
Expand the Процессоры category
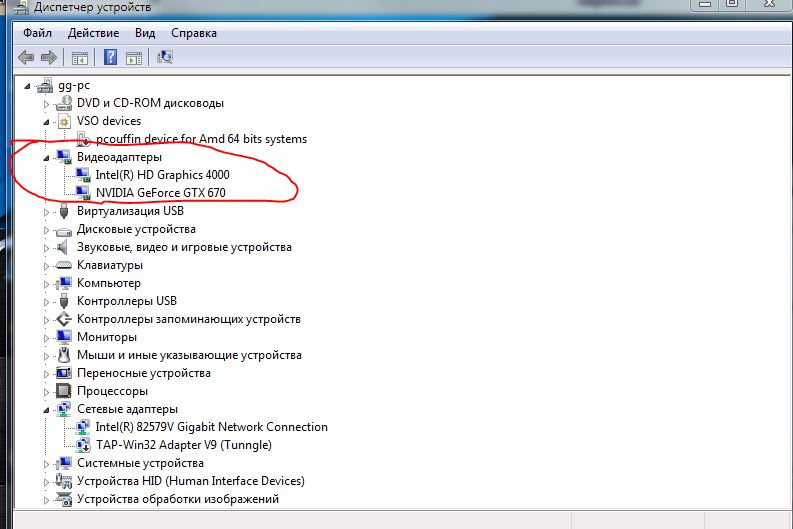point(46,391)
